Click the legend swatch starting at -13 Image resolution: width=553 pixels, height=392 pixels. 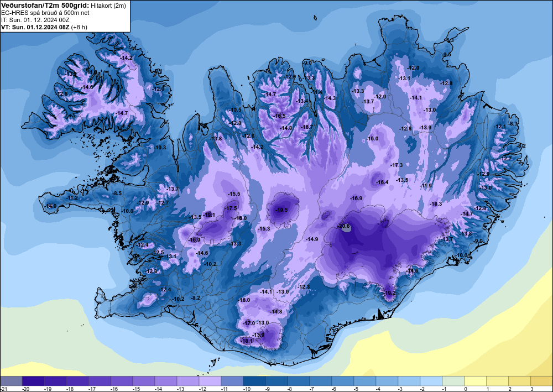188,381
